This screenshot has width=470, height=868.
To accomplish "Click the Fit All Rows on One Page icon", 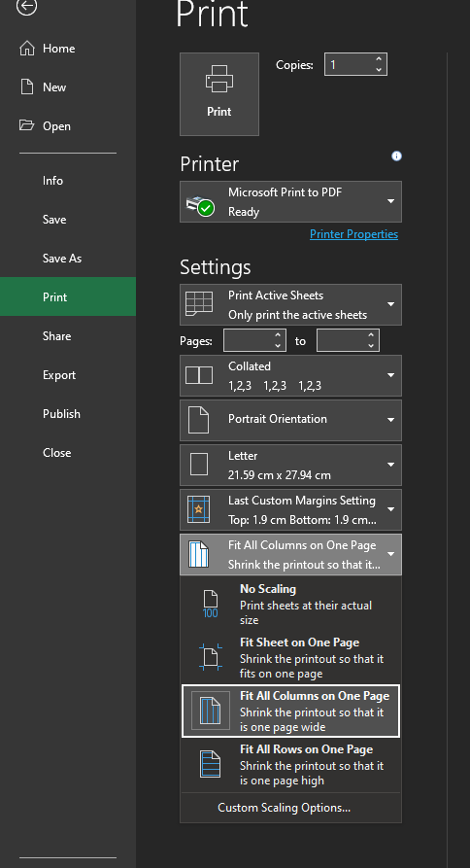I will [x=210, y=764].
